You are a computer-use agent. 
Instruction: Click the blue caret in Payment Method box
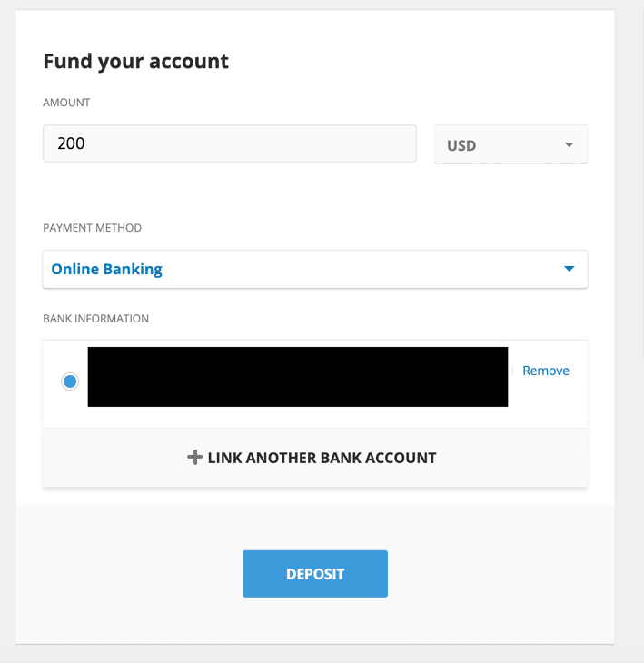pos(570,269)
